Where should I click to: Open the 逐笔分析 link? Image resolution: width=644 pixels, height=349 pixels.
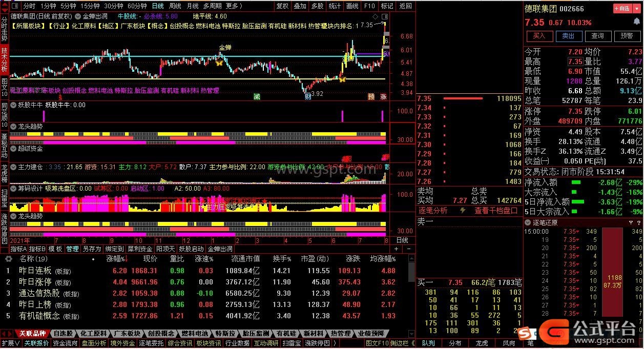click(433, 211)
